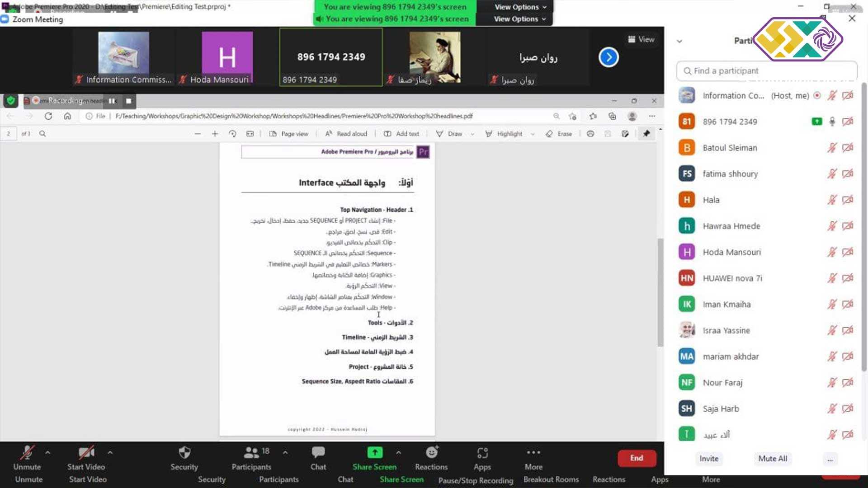Click the PDF print icon

590,134
